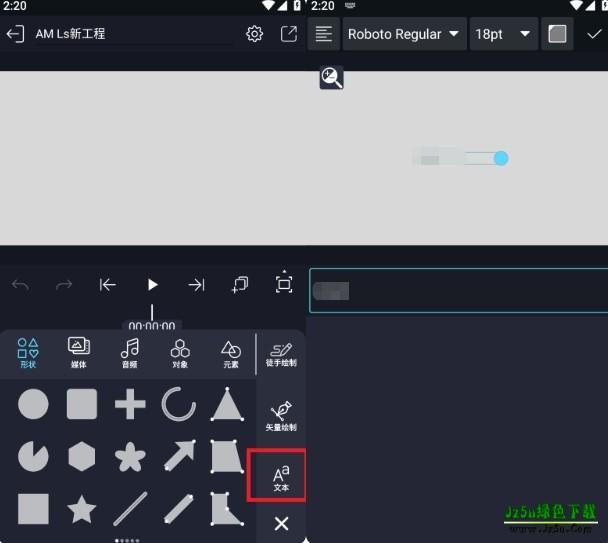Open the text color swatch
608x543 pixels.
pyautogui.click(x=557, y=34)
